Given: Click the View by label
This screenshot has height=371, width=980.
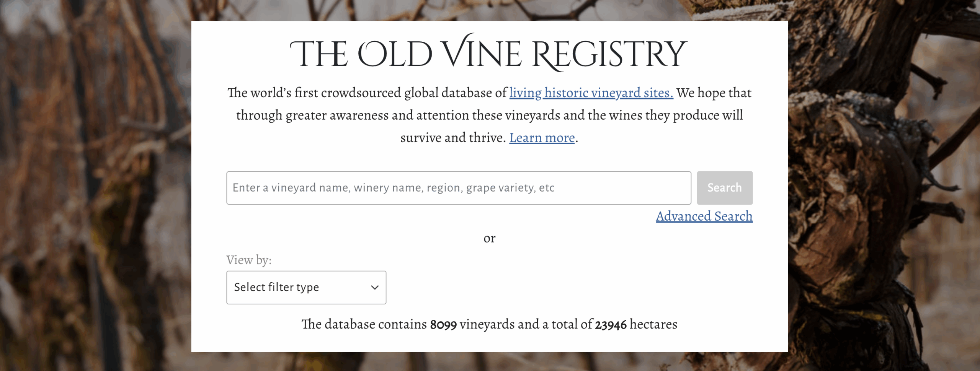Looking at the screenshot, I should click(249, 260).
